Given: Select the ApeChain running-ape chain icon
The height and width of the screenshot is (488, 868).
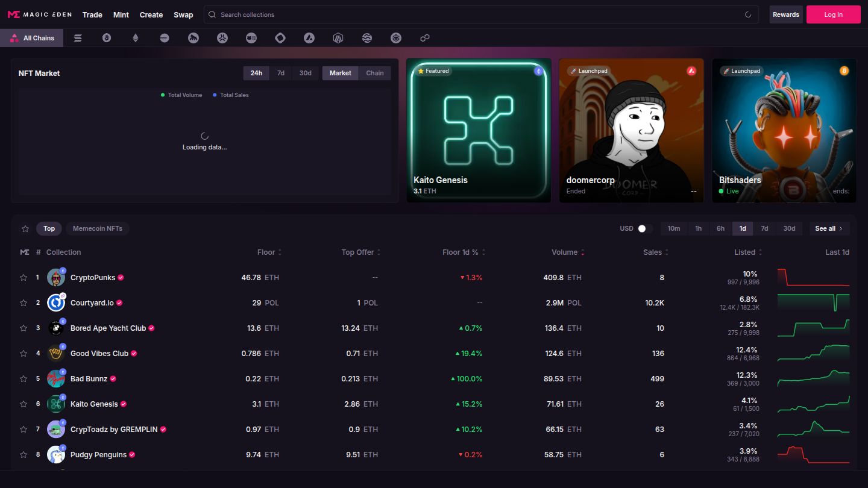Looking at the screenshot, I should pos(193,38).
